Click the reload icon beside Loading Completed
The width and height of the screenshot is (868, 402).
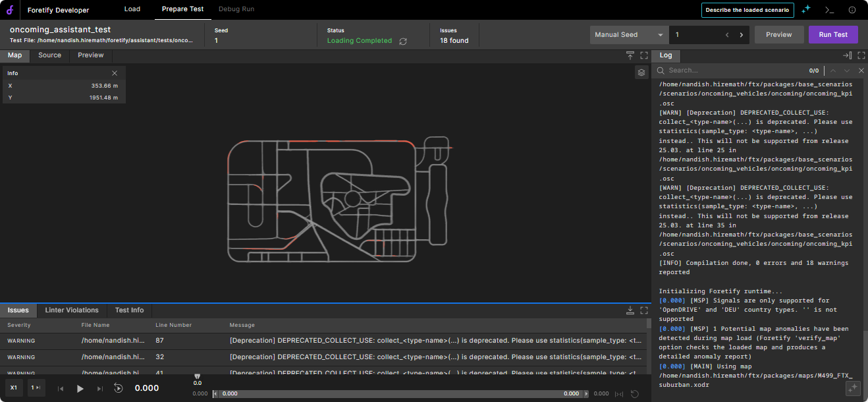tap(403, 41)
